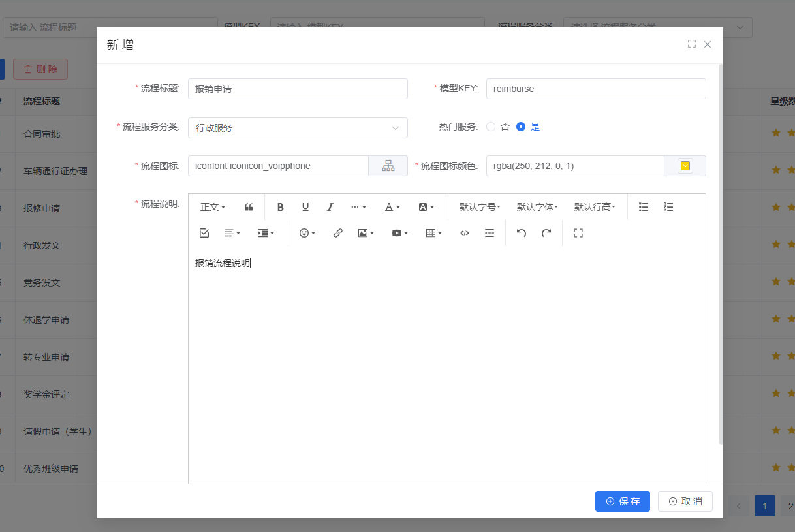Open the icon picker next to 流程图标
795x532 pixels.
coord(388,166)
